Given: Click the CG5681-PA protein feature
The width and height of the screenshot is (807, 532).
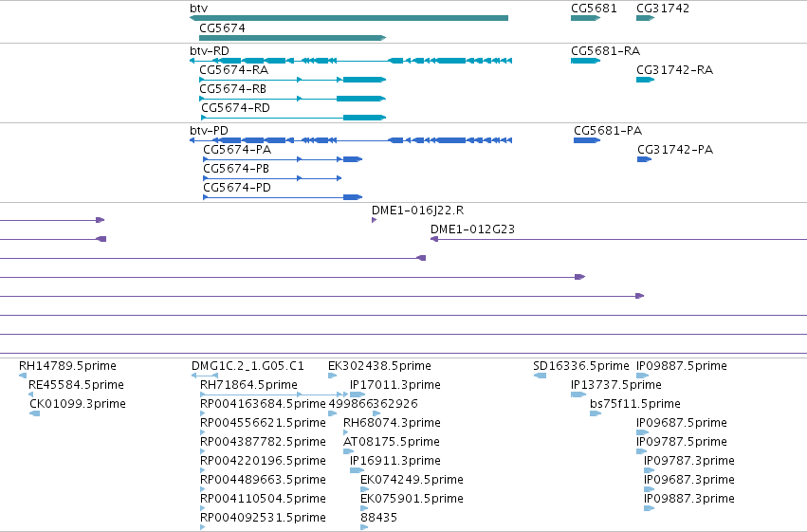Looking at the screenshot, I should pos(587,140).
